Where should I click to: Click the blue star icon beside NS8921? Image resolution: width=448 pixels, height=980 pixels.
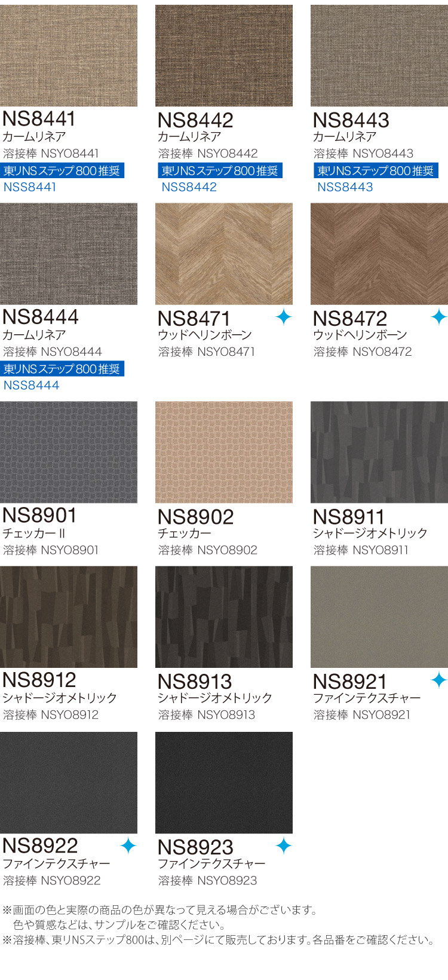point(439,680)
